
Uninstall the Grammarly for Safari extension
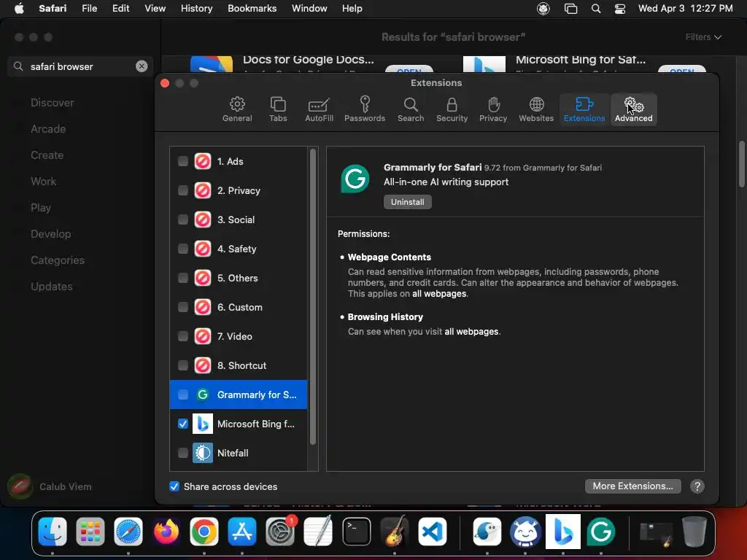coord(407,202)
